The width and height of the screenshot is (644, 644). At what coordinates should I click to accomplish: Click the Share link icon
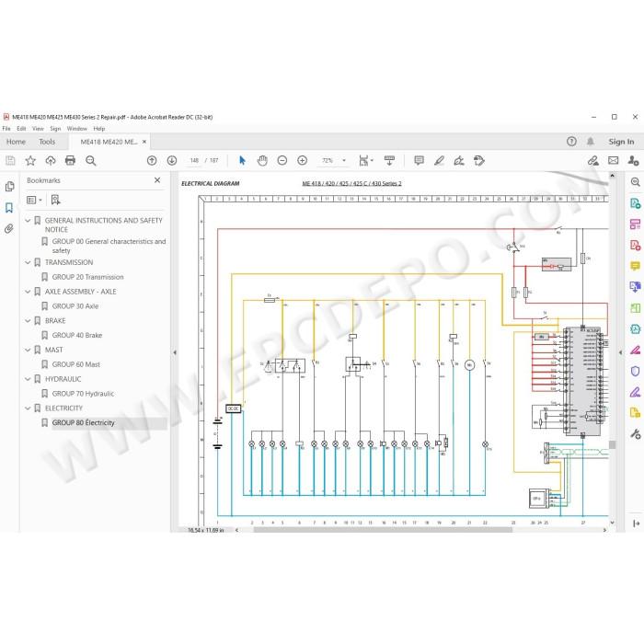click(x=593, y=161)
